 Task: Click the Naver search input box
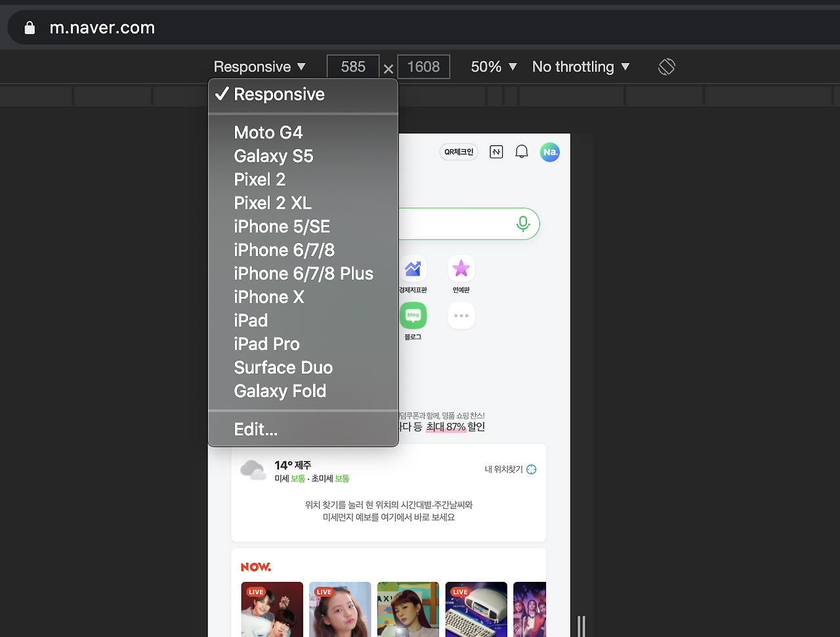coord(469,224)
